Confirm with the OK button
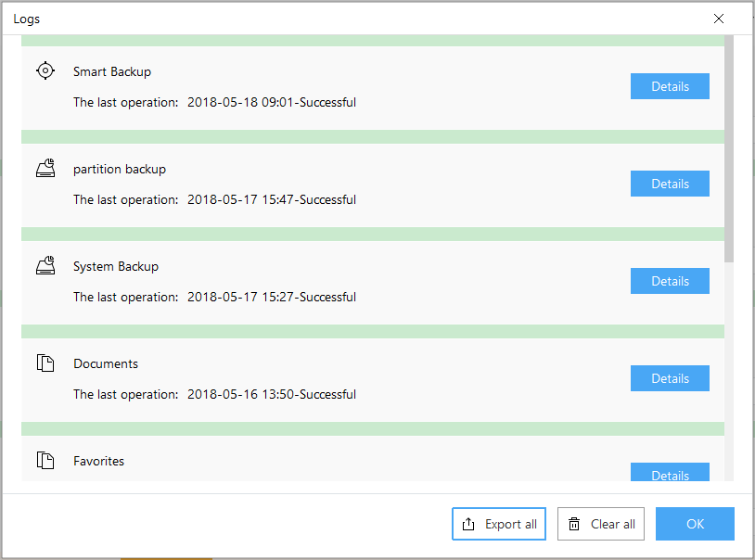Viewport: 755px width, 560px height. (695, 524)
